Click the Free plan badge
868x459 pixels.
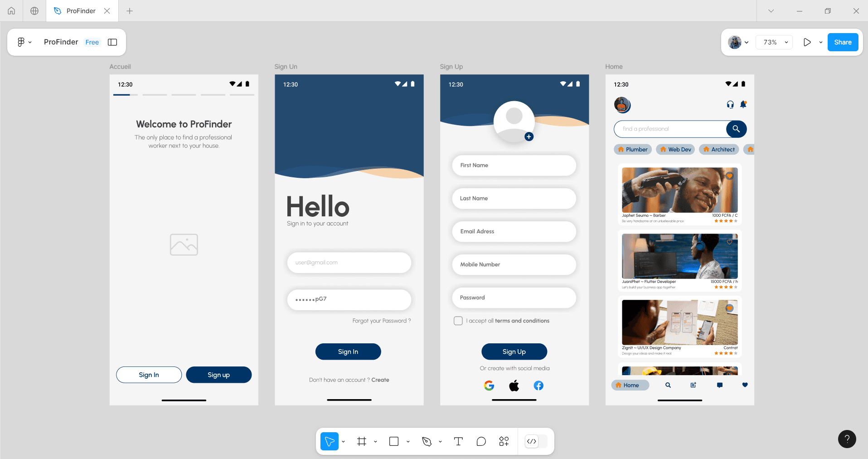92,42
